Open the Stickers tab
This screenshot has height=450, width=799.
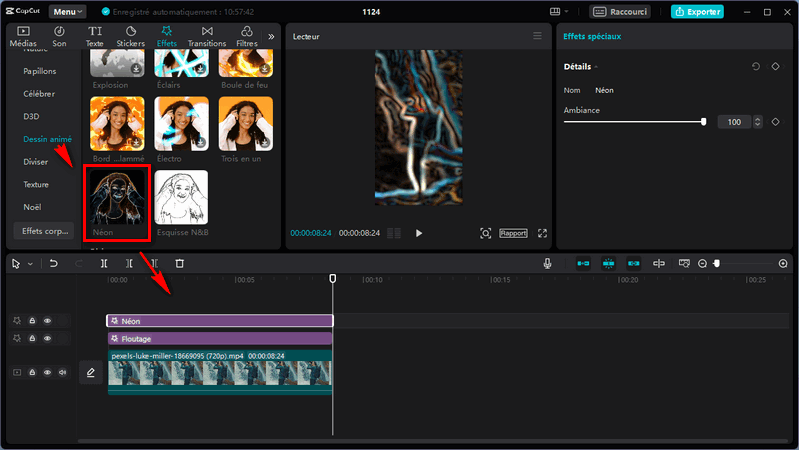click(130, 37)
